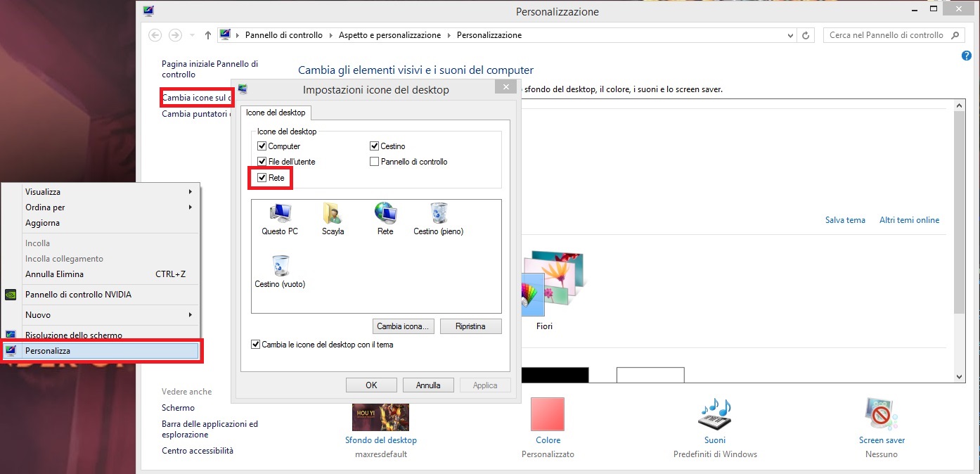The image size is (980, 474).
Task: Expand the Nuovo submenu arrow
Action: pos(190,315)
